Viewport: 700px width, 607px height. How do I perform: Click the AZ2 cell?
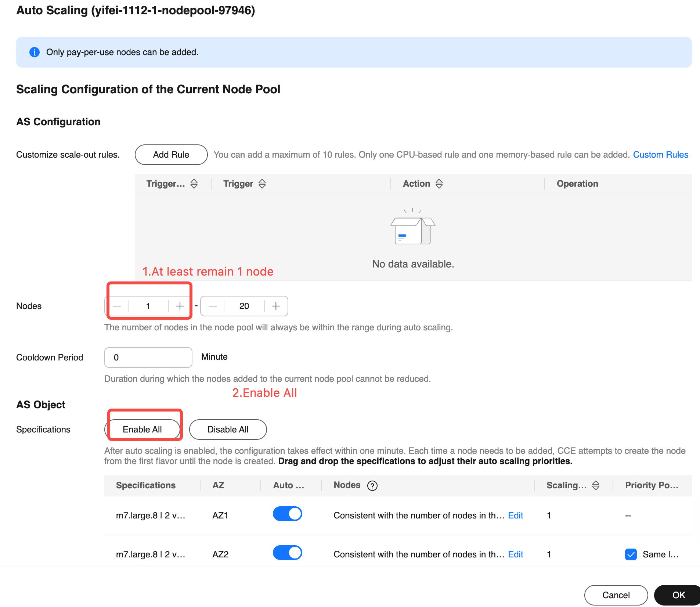tap(220, 554)
